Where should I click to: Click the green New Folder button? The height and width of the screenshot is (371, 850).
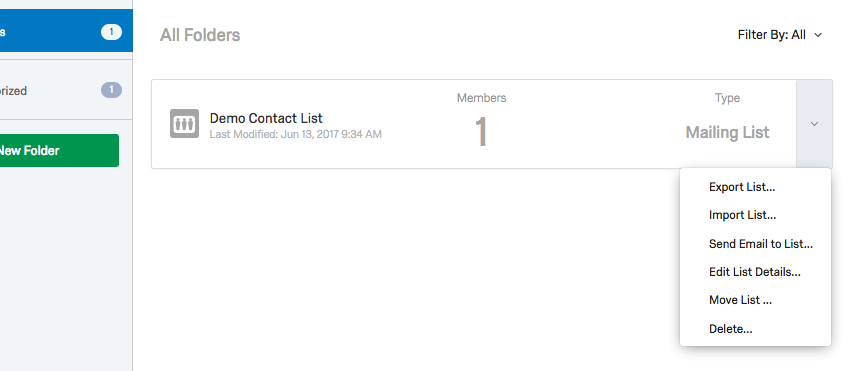tap(59, 150)
